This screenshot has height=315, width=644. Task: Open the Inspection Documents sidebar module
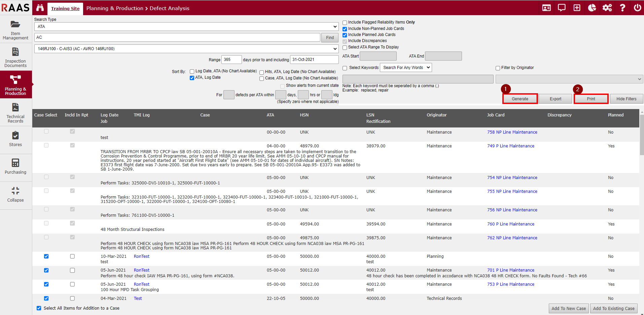coord(15,57)
